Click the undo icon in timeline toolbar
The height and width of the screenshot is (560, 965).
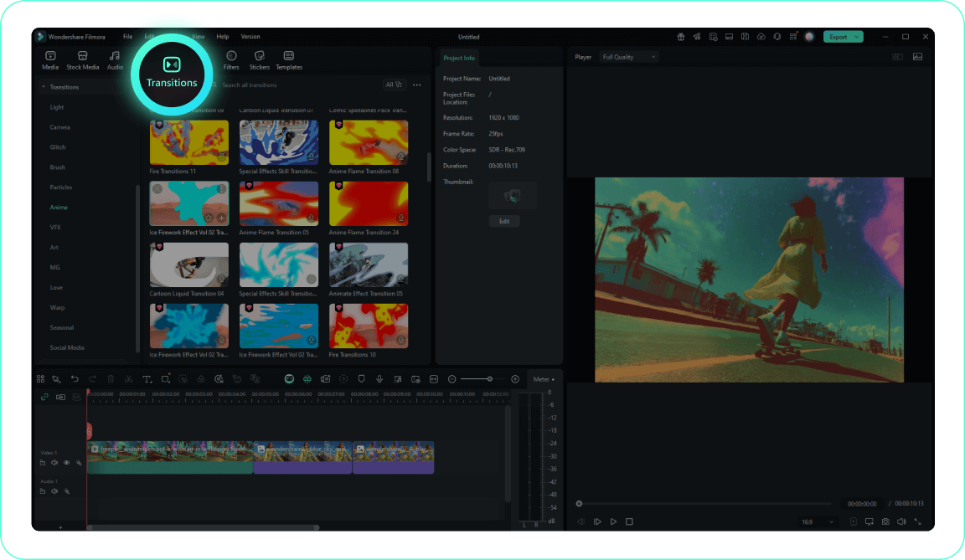pos(75,379)
